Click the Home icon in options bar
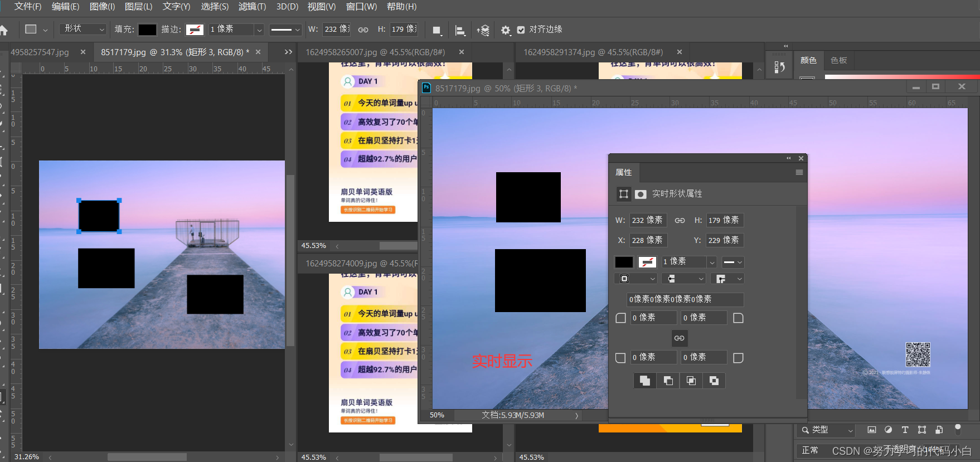Viewport: 980px width, 462px height. click(4, 30)
